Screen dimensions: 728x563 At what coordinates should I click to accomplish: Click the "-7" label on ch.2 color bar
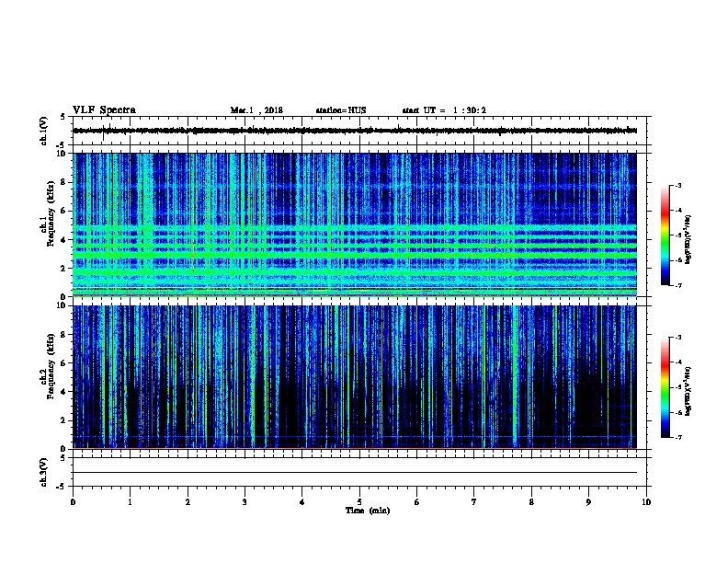678,437
